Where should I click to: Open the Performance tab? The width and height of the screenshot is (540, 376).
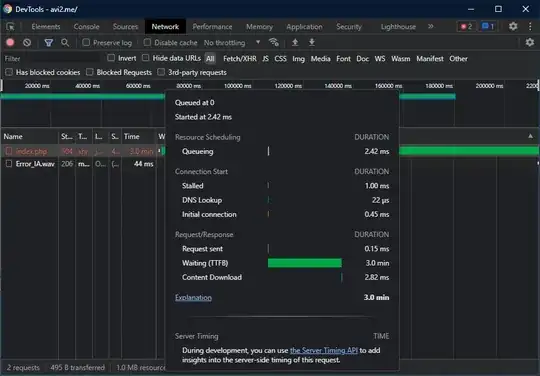[x=212, y=27]
